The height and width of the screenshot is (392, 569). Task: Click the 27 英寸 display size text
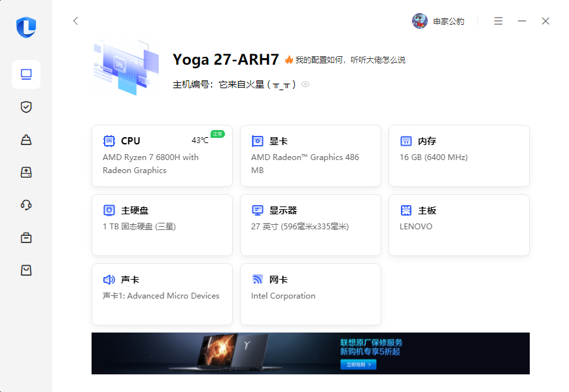tap(300, 226)
